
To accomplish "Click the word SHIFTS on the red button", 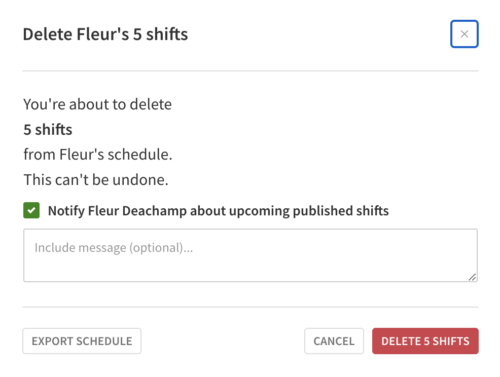I will pyautogui.click(x=451, y=341).
